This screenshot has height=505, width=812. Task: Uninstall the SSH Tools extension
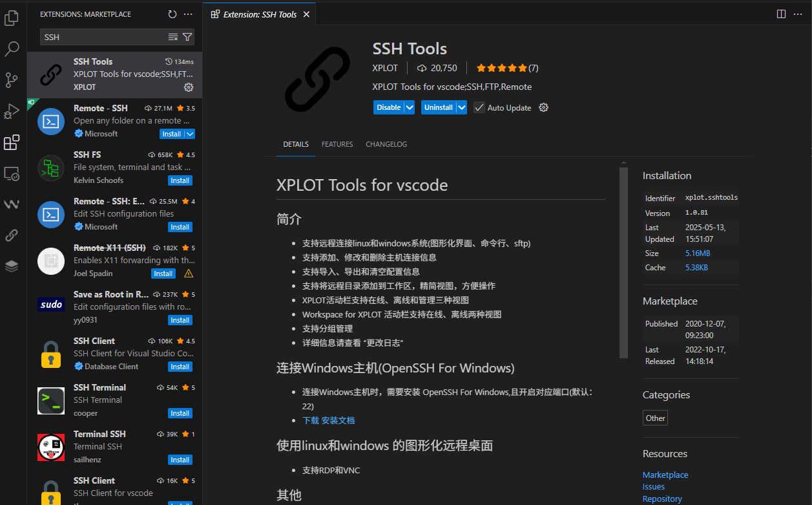point(439,107)
